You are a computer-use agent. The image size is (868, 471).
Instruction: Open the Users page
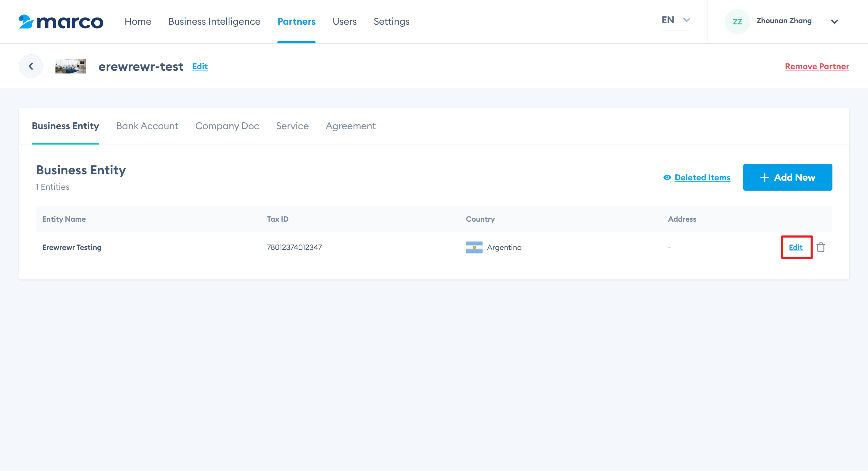pos(344,22)
